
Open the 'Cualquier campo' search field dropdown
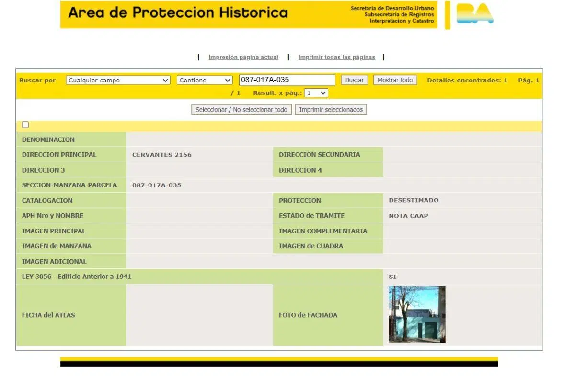[118, 80]
